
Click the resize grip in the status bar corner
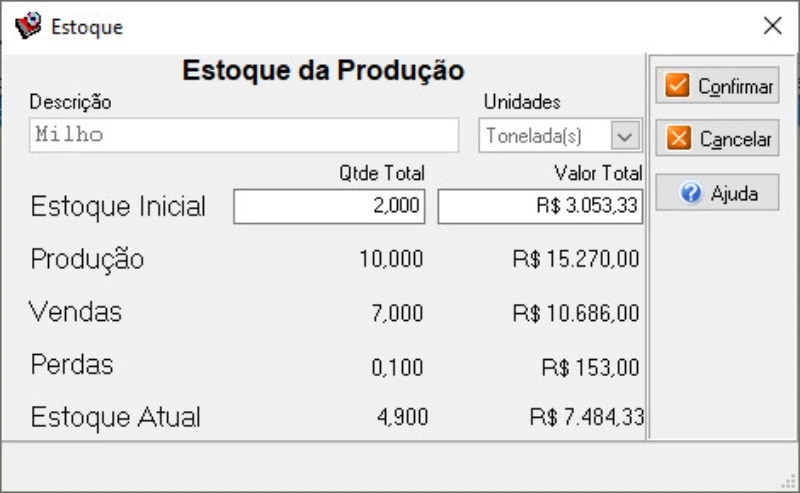(789, 481)
